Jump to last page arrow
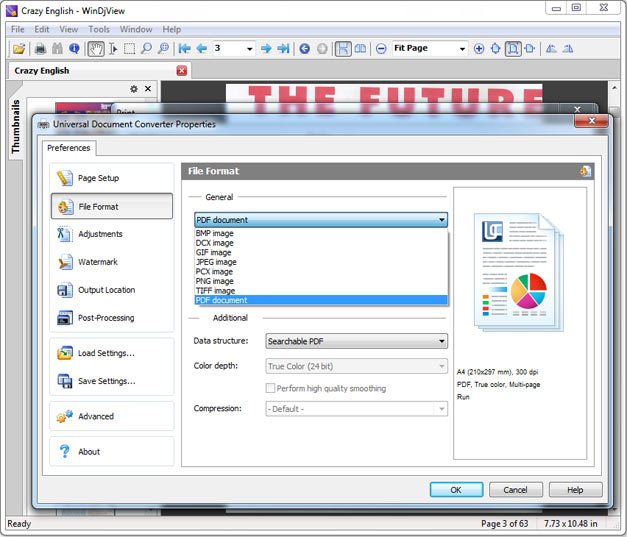Viewport: 627px width, 537px height. [x=283, y=49]
